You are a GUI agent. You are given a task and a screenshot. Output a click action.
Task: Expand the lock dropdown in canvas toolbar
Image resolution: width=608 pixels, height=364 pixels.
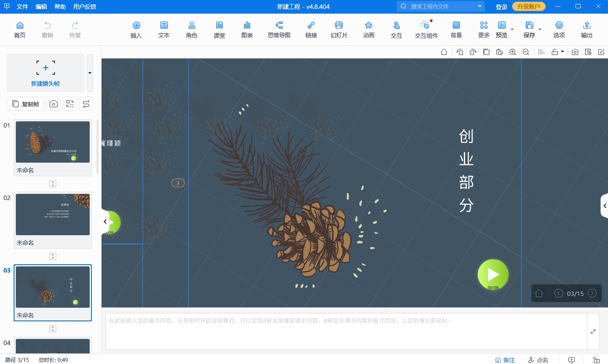pos(562,52)
